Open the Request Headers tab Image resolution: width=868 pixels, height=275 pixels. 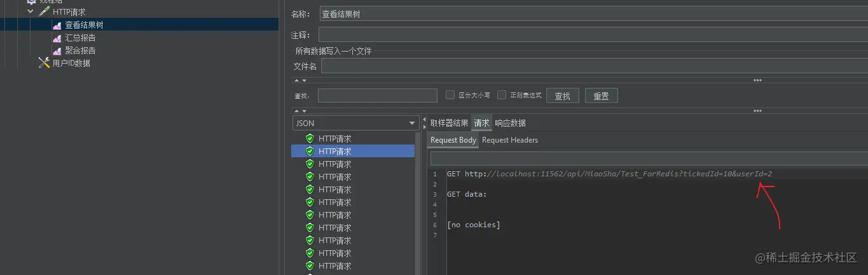(510, 140)
